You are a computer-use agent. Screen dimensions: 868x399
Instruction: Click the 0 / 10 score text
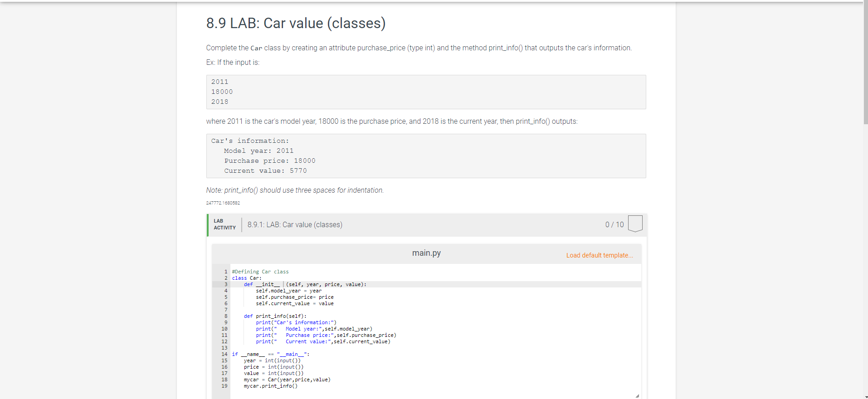[614, 225]
